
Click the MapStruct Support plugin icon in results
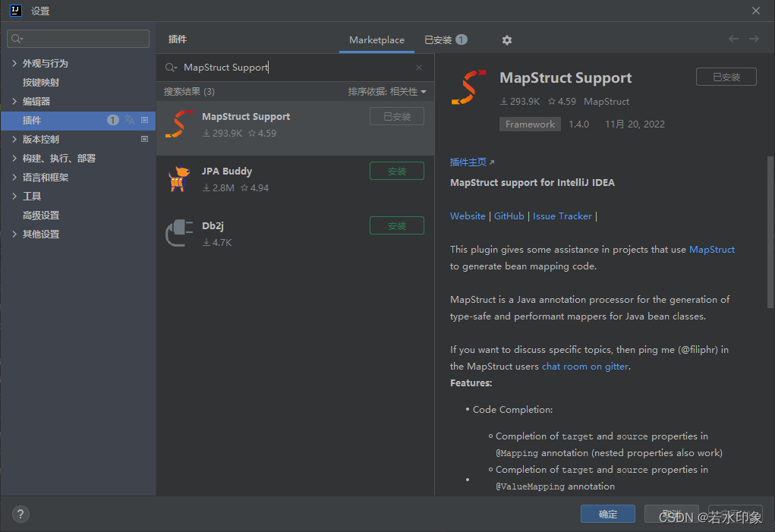coord(179,124)
